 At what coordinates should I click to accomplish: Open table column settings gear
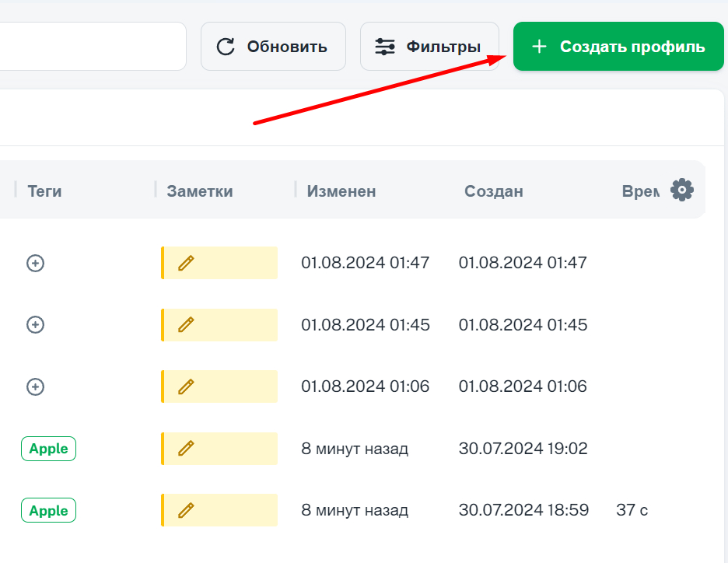click(681, 190)
